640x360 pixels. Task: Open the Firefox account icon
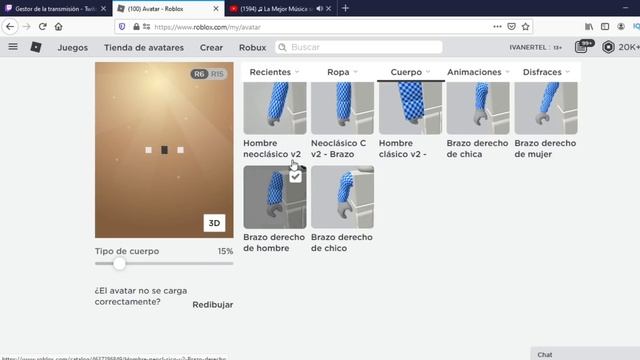click(x=621, y=27)
